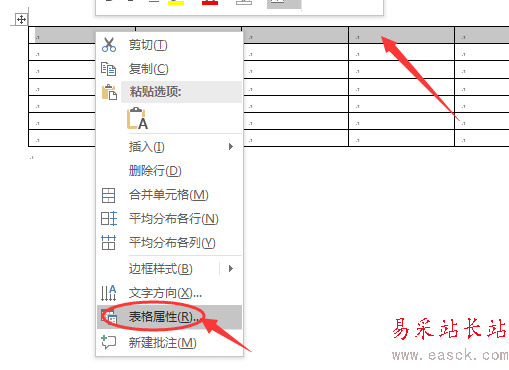509x370 pixels.
Task: Click the copy icon beside 复制(C)
Action: point(109,69)
